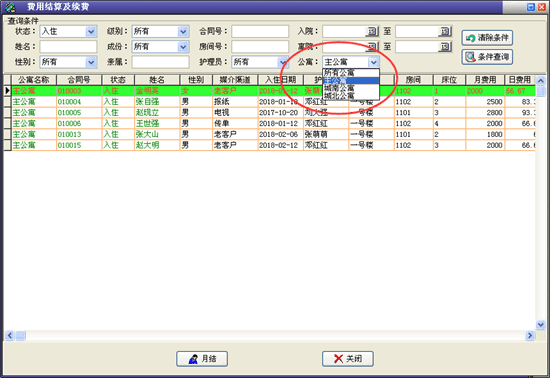Click the 离院 end date field
550x378 pixels.
[417, 47]
